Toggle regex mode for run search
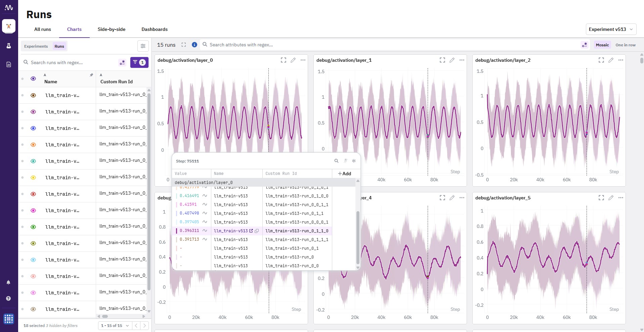 click(122, 62)
